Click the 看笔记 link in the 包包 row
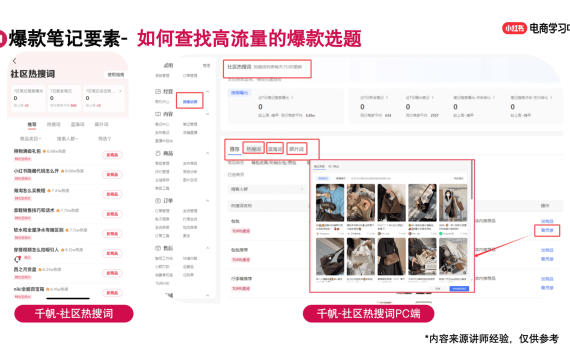 point(547,231)
